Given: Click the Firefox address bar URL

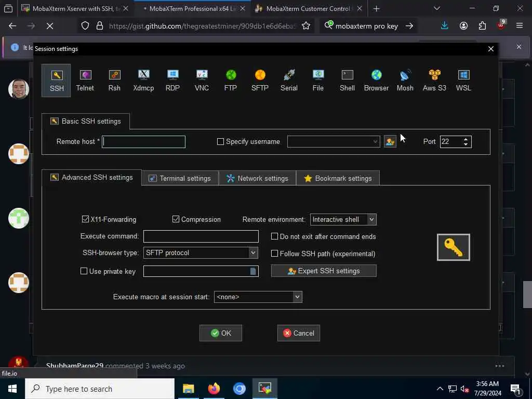Looking at the screenshot, I should click(203, 26).
